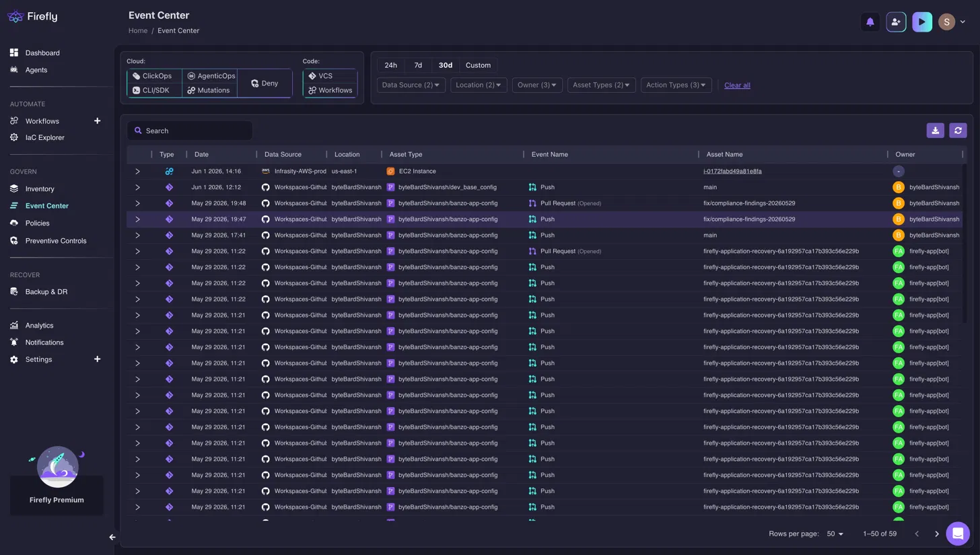Click the gradient play button in header
Image resolution: width=980 pixels, height=555 pixels.
[x=922, y=22]
